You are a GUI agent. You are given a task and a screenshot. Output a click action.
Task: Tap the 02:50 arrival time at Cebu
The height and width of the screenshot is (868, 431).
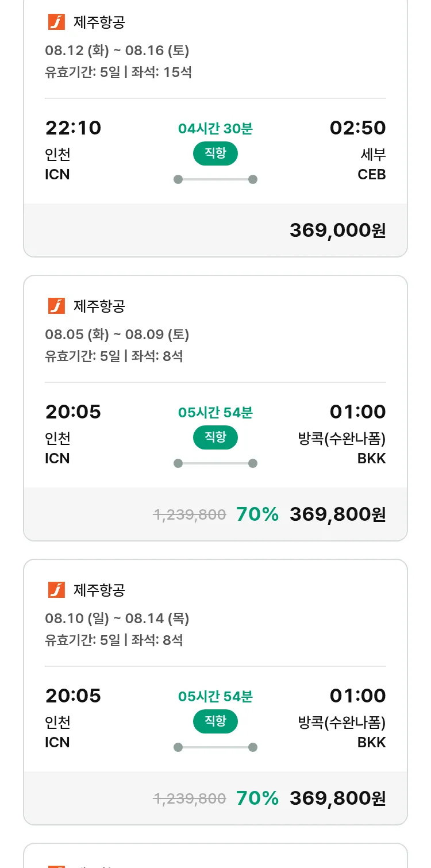(x=357, y=128)
